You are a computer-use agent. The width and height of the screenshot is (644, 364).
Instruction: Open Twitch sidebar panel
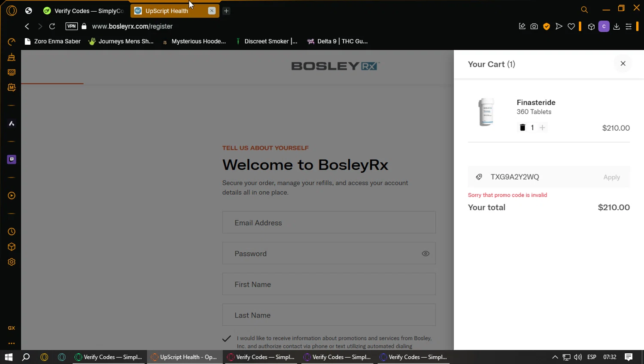pos(12,159)
